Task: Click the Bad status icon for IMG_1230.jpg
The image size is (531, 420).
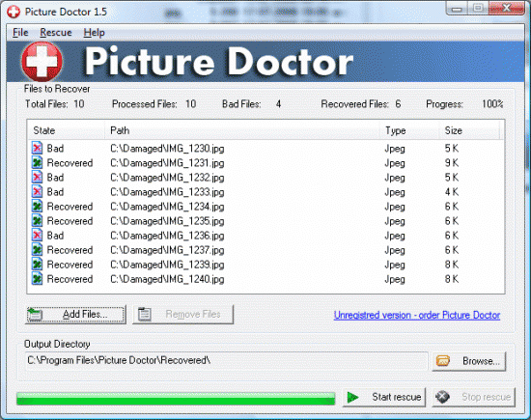Action: point(37,148)
